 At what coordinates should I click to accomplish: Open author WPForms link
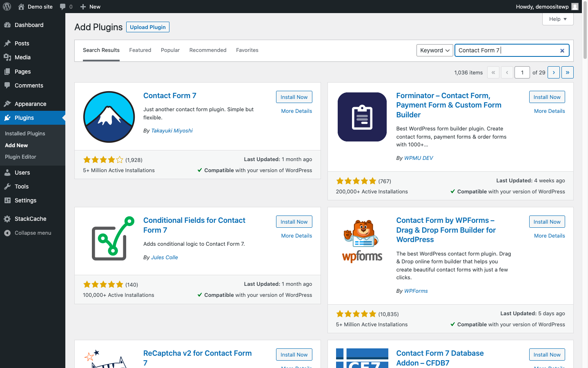pyautogui.click(x=416, y=291)
